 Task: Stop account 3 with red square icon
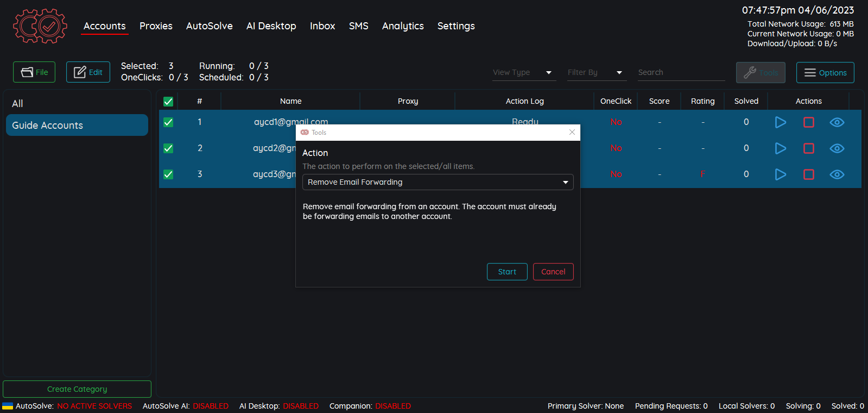pos(809,174)
